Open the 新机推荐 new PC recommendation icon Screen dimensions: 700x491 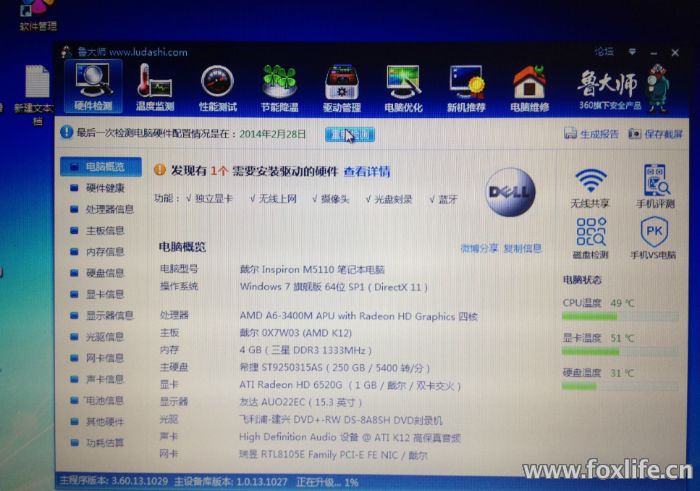pyautogui.click(x=467, y=86)
